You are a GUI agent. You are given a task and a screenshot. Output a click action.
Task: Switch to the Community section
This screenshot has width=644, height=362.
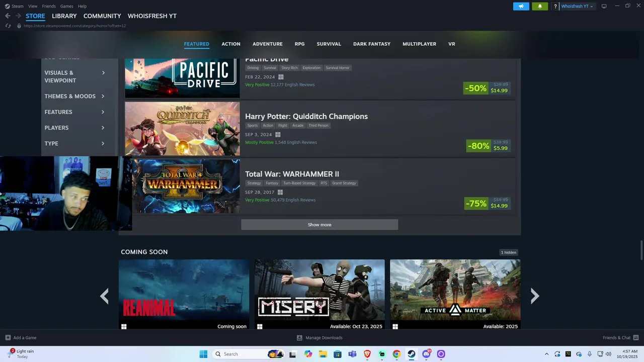pyautogui.click(x=102, y=16)
